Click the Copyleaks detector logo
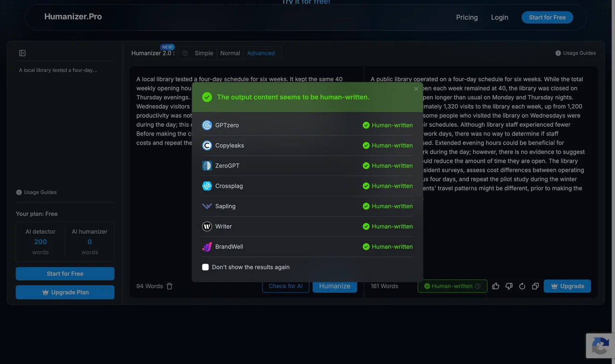Screen dimensions: 615x364 click(x=207, y=146)
